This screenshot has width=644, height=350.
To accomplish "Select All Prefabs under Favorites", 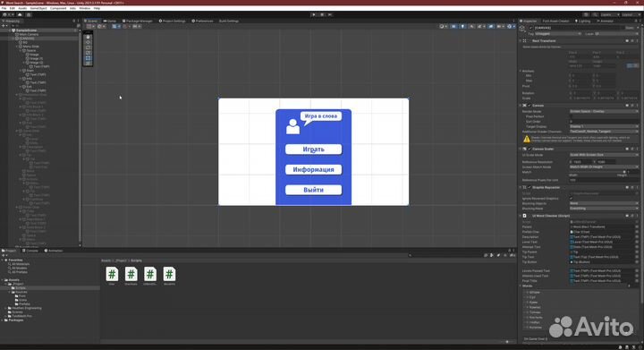I will (20, 272).
